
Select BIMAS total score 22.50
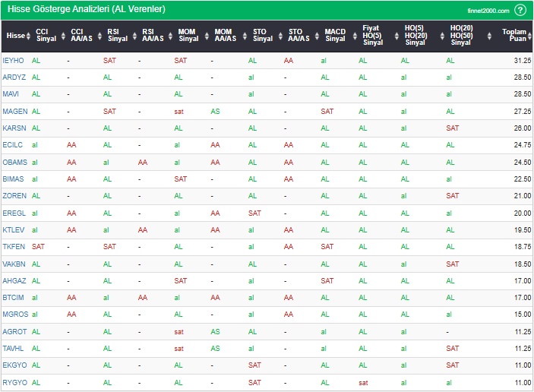[x=523, y=179]
